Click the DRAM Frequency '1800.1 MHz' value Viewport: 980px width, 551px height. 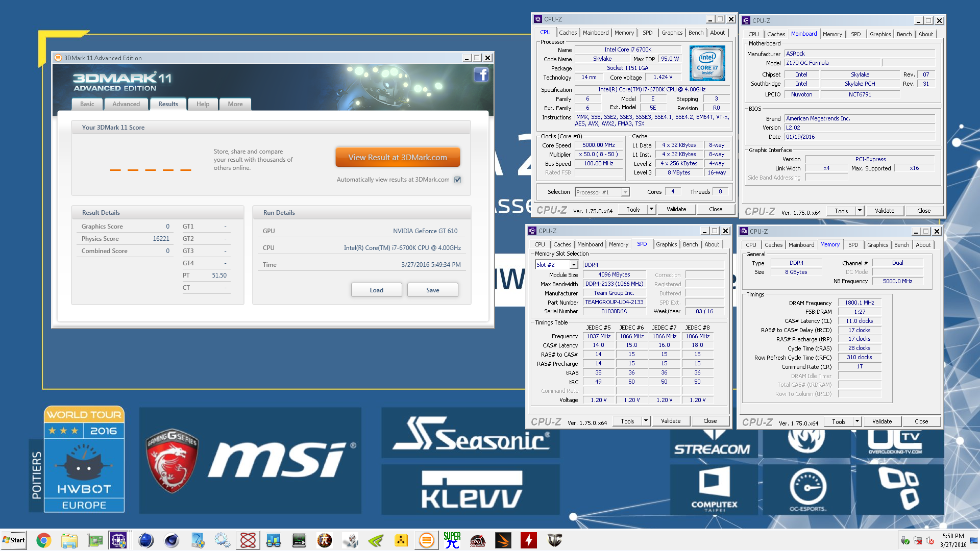(860, 303)
